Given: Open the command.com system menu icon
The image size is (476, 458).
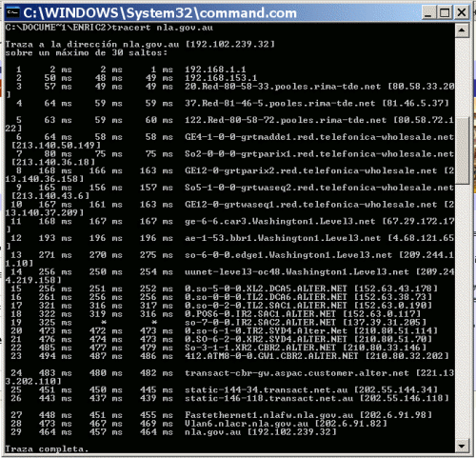Looking at the screenshot, I should point(12,12).
